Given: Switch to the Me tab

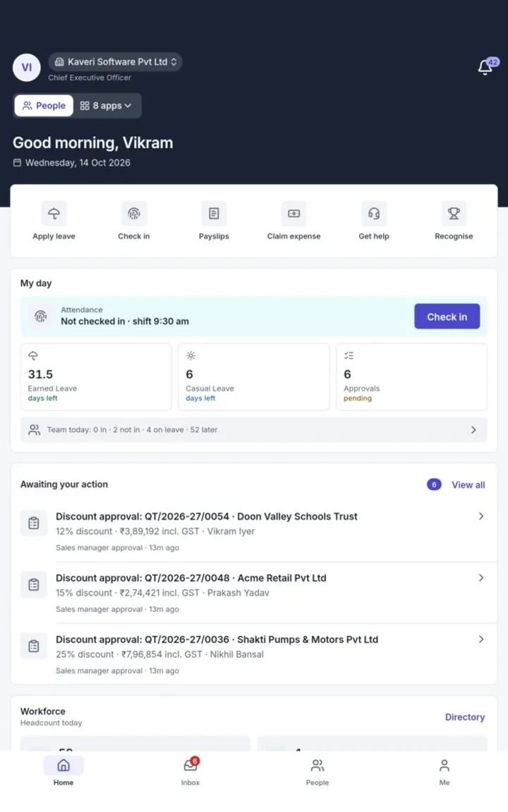Looking at the screenshot, I should click(445, 772).
